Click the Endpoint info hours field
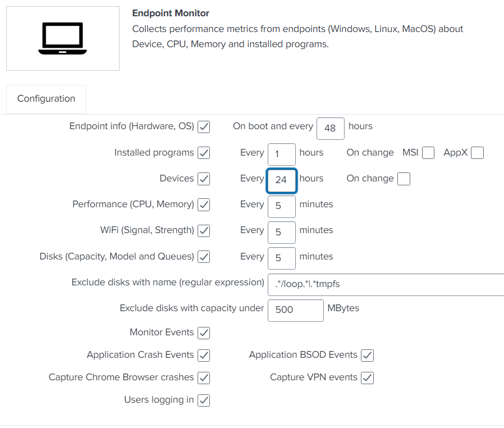Viewport: 504px width, 428px height. coord(331,128)
